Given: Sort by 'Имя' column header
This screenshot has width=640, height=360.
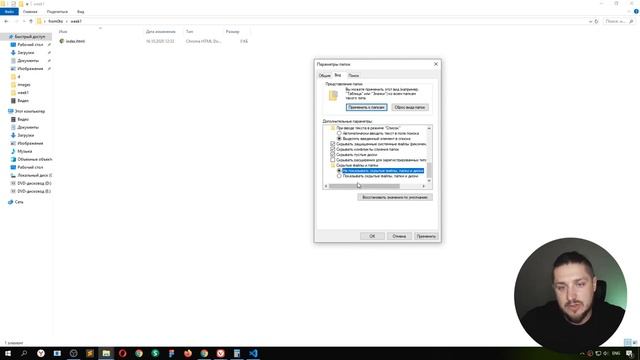Looking at the screenshot, I should [x=63, y=31].
